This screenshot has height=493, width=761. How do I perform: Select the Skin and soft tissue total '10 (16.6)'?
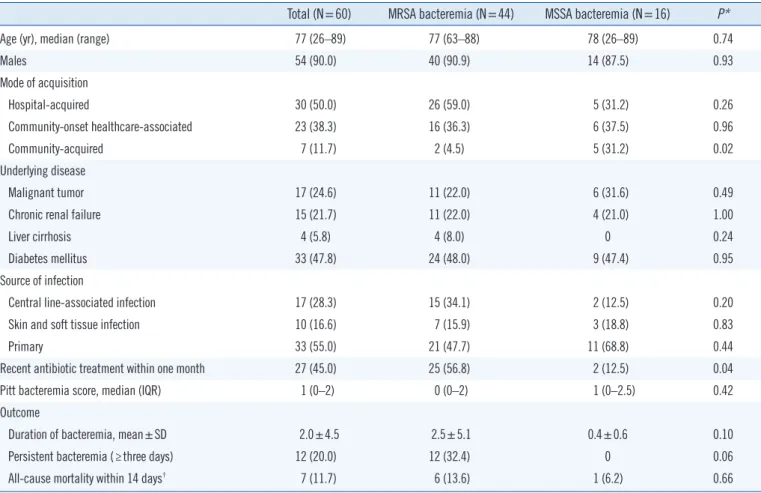coord(315,325)
